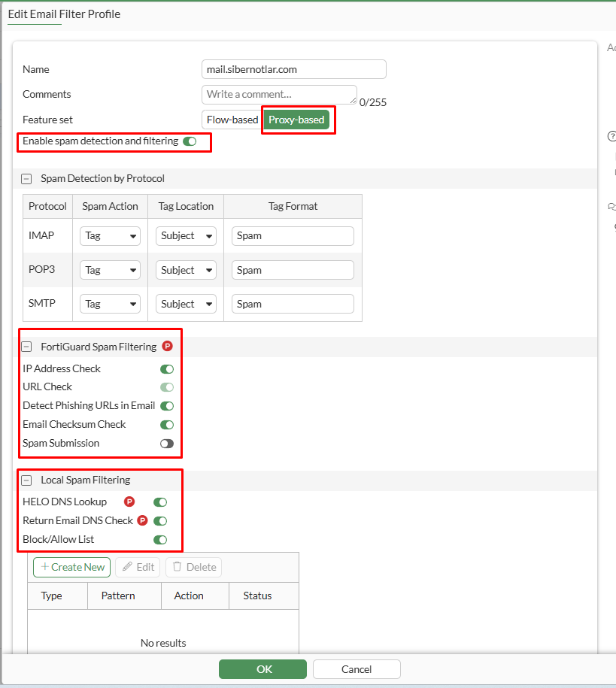The image size is (616, 688).
Task: Click the HELO DNS Lookup proxy badge
Action: [129, 502]
